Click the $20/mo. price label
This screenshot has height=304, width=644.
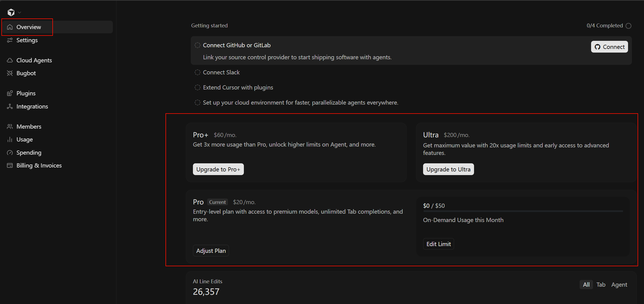coord(244,202)
